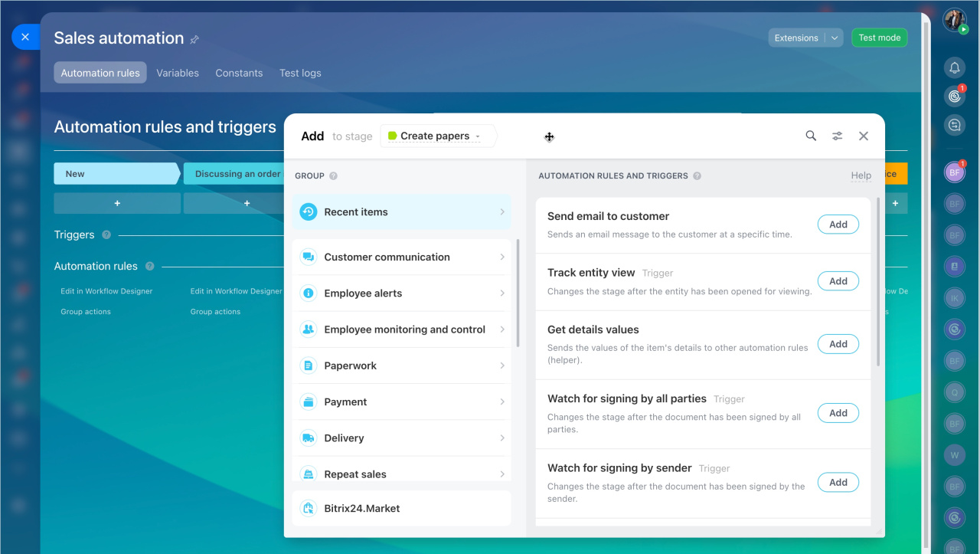Expand the Extensions dropdown arrow
Image resolution: width=980 pixels, height=554 pixels.
click(835, 38)
